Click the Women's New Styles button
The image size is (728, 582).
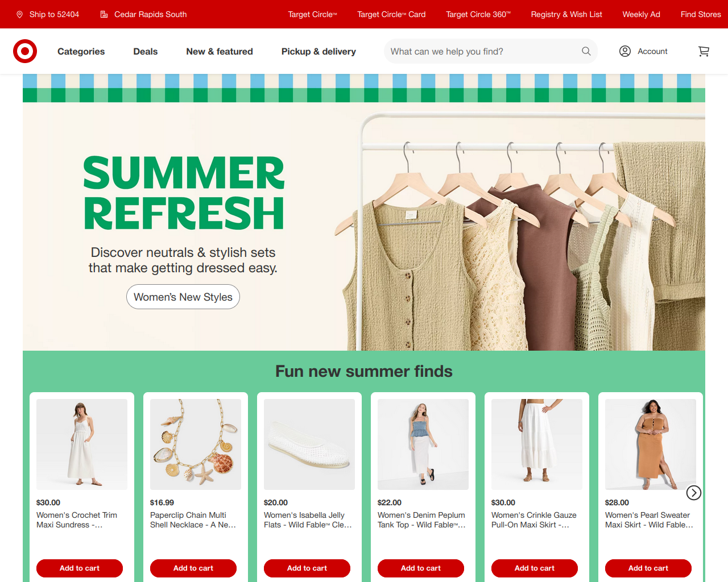[183, 297]
